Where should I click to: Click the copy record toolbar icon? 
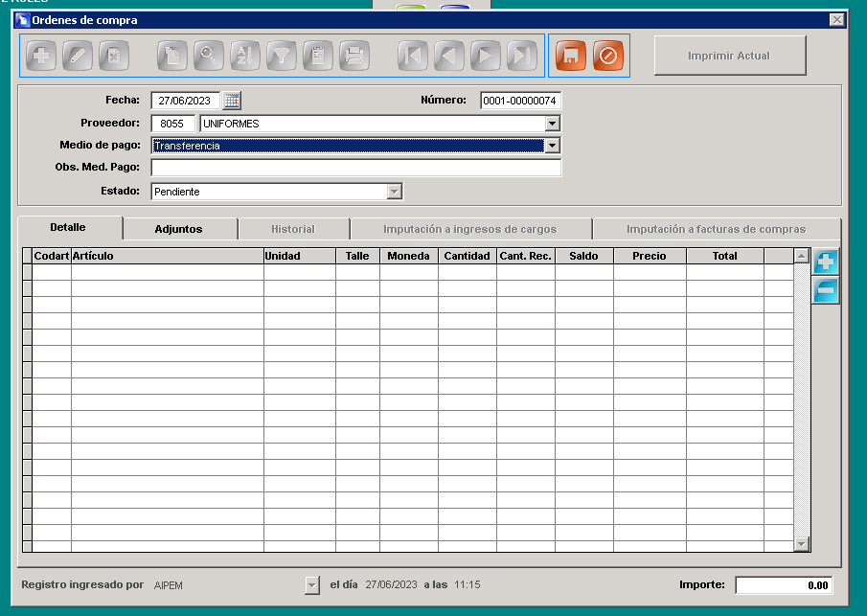171,56
